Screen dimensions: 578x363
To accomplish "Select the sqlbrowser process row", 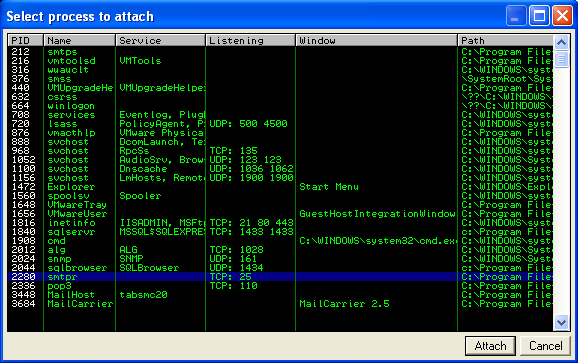I will click(x=280, y=268).
